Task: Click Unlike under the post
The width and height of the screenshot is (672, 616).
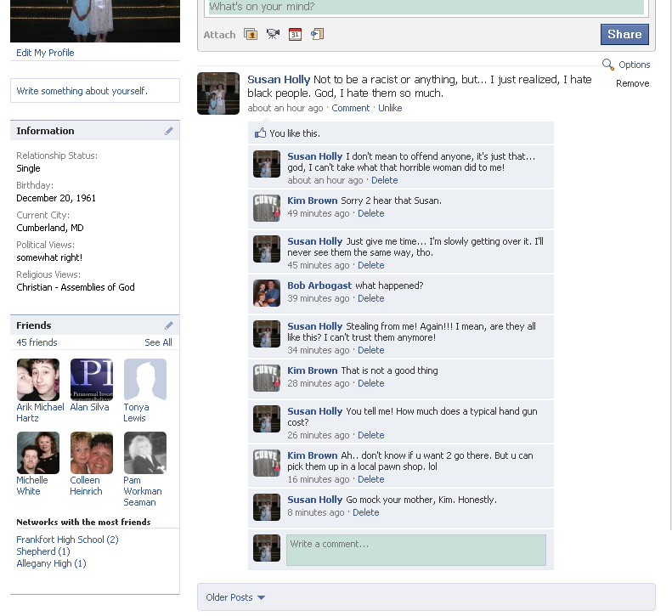Action: pyautogui.click(x=390, y=108)
